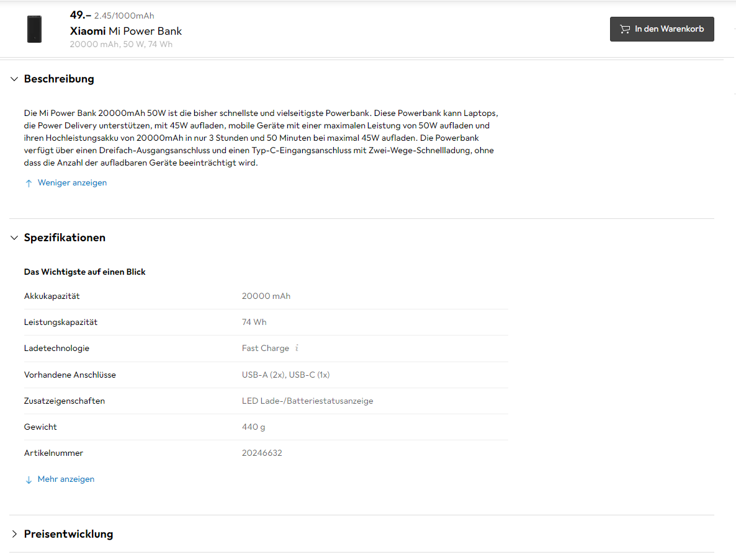Click the down arrow icon beside Mehr anzeigen
The image size is (736, 560).
29,479
